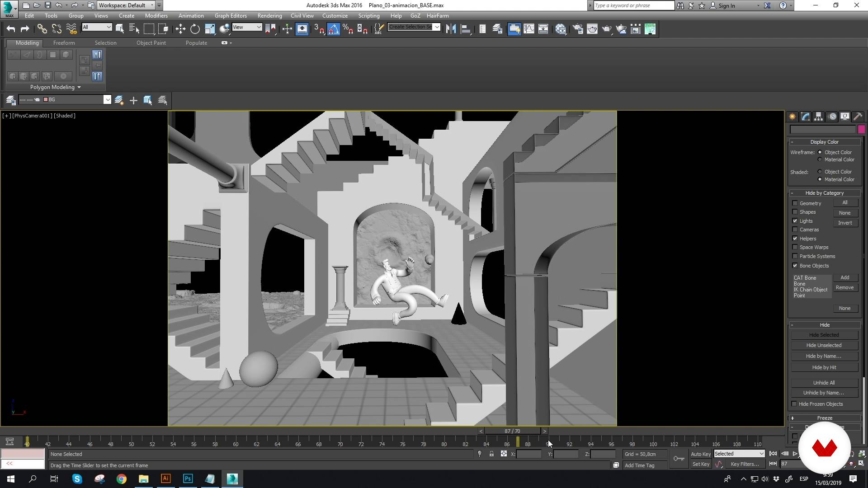Uncheck the Lights hide category
868x488 pixels.
pos(795,221)
